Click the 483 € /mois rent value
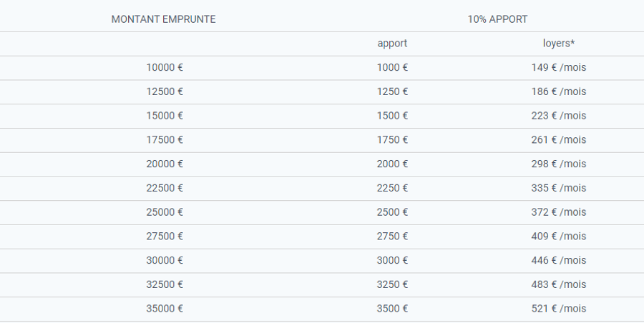This screenshot has width=644, height=323. pos(559,284)
